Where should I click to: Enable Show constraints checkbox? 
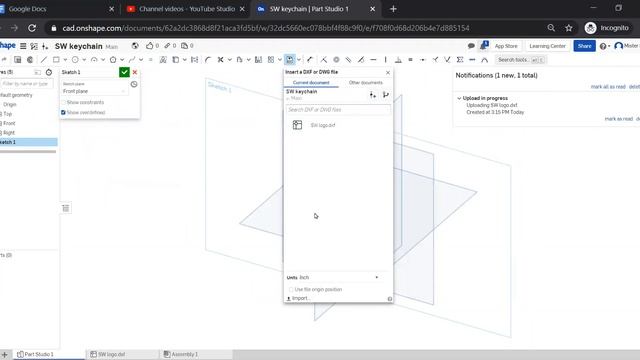tap(63, 102)
